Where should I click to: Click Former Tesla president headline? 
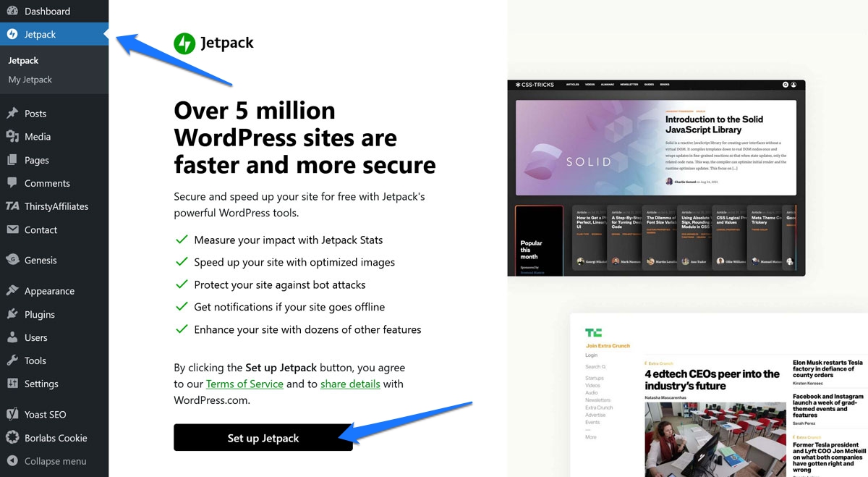[828, 456]
